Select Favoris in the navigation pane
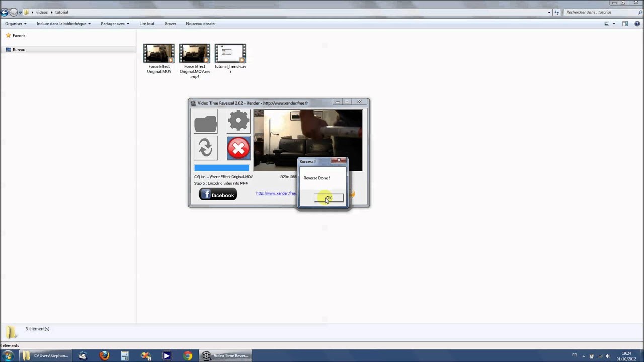Image resolution: width=644 pixels, height=362 pixels. (x=19, y=36)
